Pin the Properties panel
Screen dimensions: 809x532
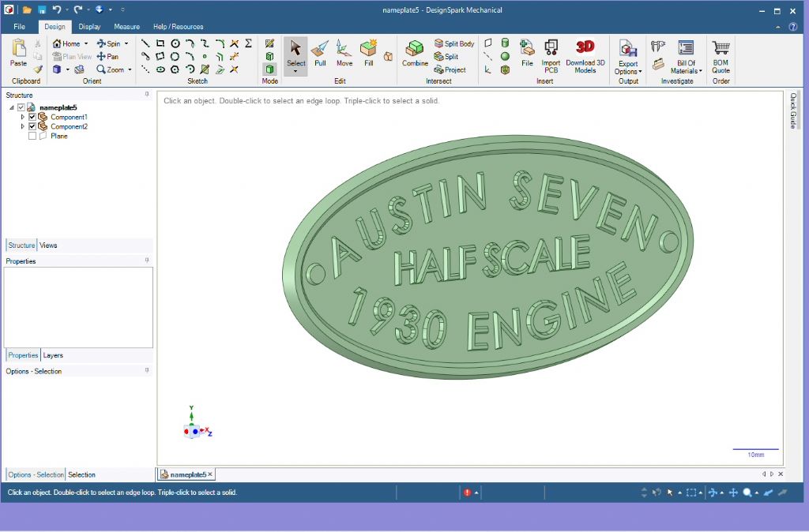(147, 260)
